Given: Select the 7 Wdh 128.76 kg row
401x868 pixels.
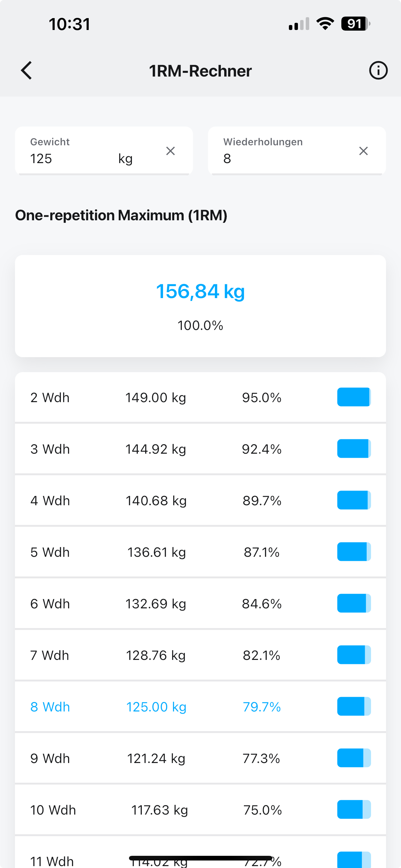Looking at the screenshot, I should 200,655.
